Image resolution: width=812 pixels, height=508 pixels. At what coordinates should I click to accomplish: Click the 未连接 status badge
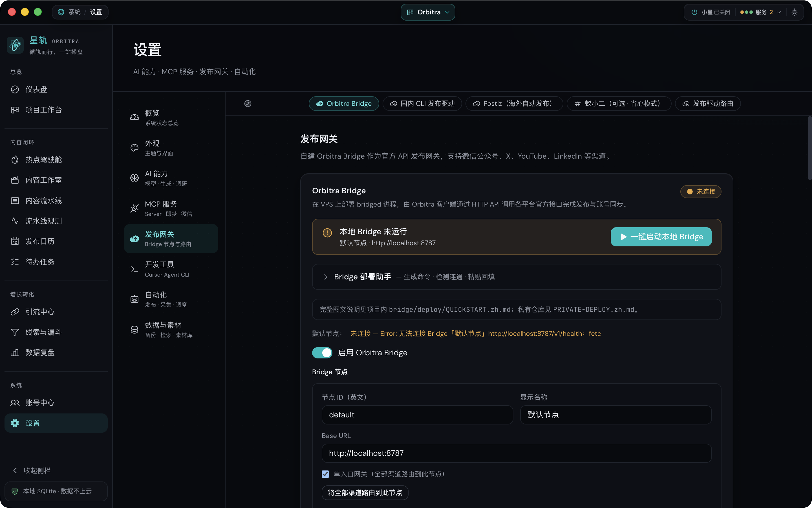(x=701, y=192)
